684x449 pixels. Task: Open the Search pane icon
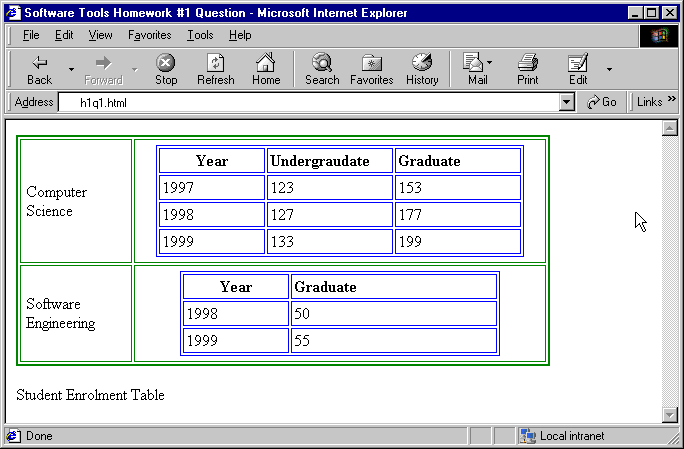pyautogui.click(x=322, y=62)
